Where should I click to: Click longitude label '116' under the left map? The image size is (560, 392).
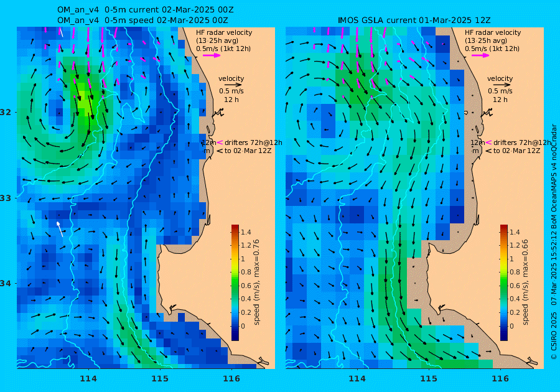point(231,378)
